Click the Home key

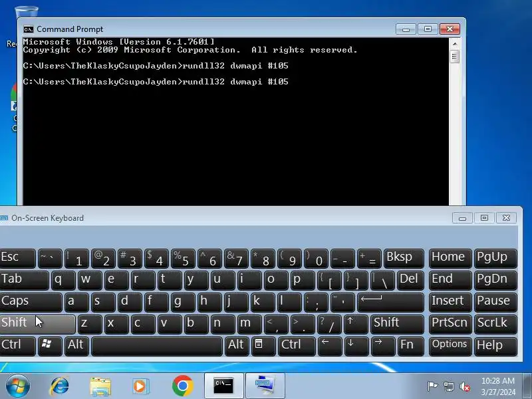point(450,258)
